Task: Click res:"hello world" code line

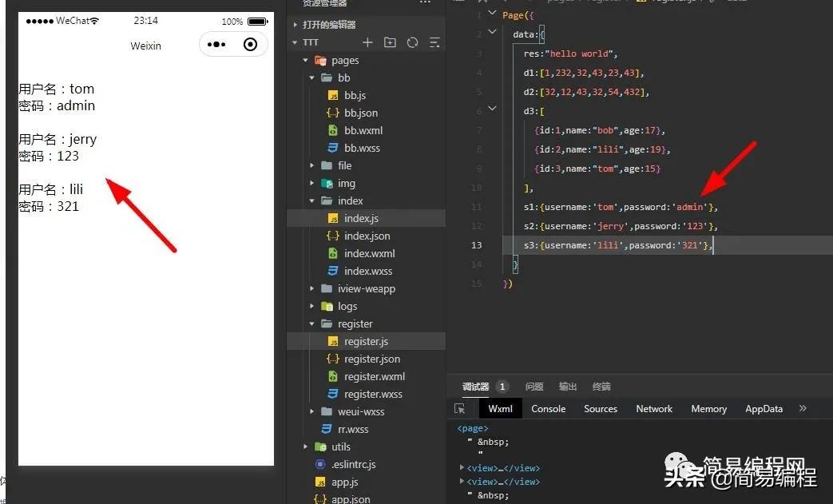Action: coord(570,54)
